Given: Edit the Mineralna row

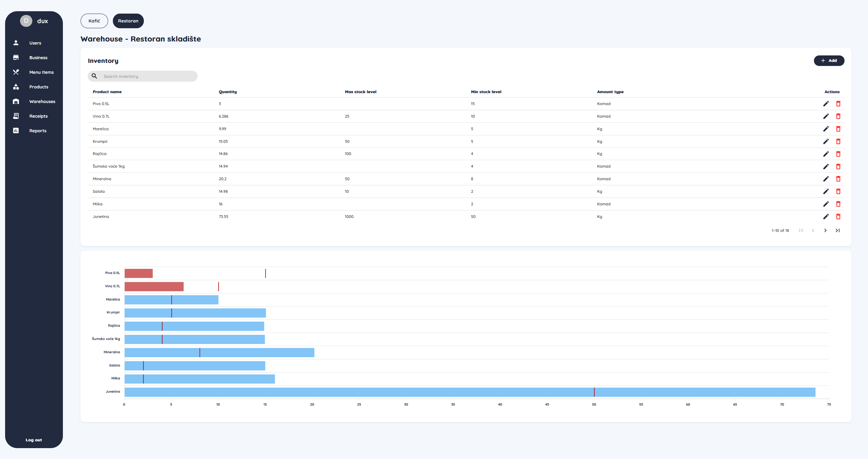Looking at the screenshot, I should 826,179.
